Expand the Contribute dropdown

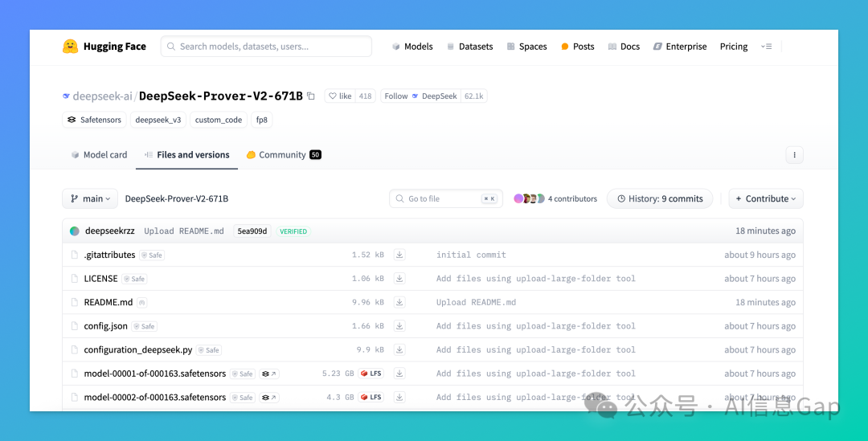coord(766,198)
